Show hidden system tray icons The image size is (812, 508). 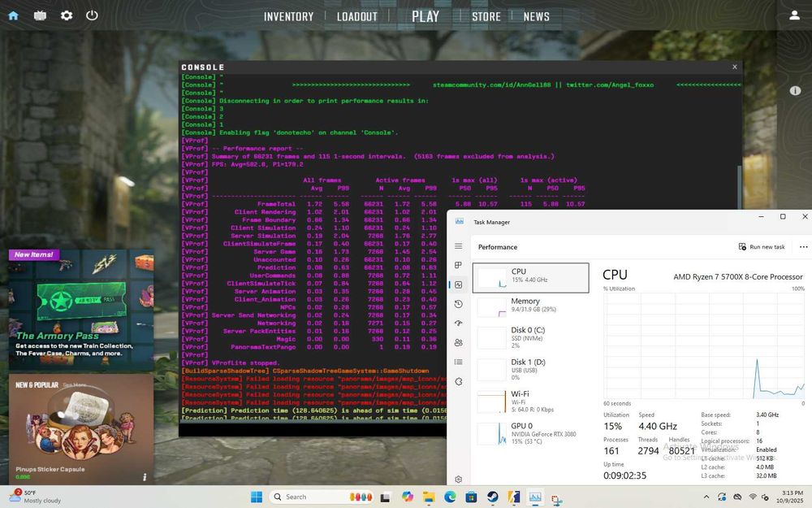click(706, 497)
